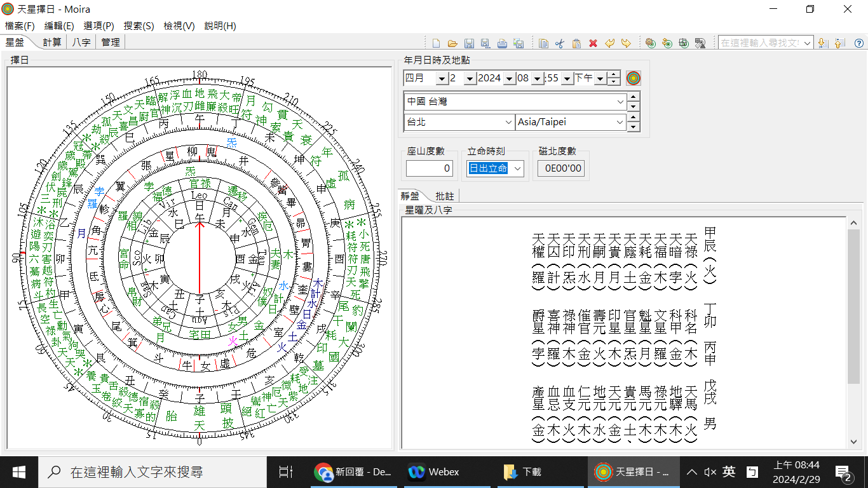This screenshot has width=868, height=488.
Task: Click the Open folder toolbar icon
Action: [x=452, y=43]
